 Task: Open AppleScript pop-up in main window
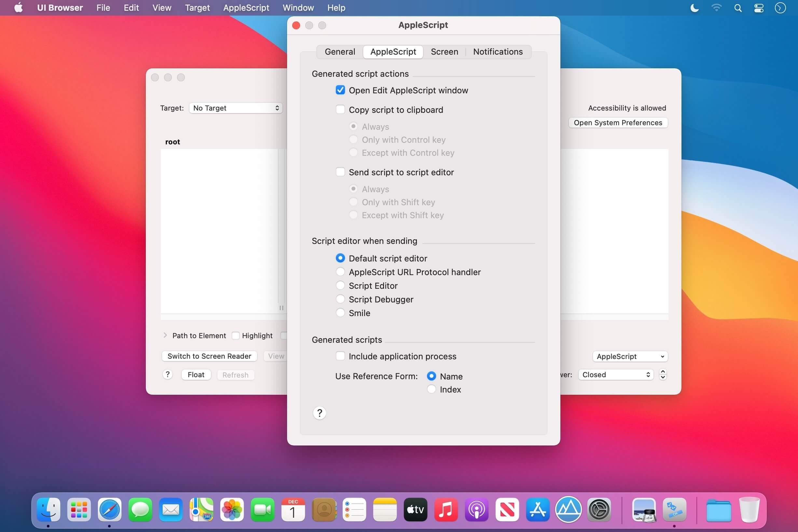pos(630,356)
